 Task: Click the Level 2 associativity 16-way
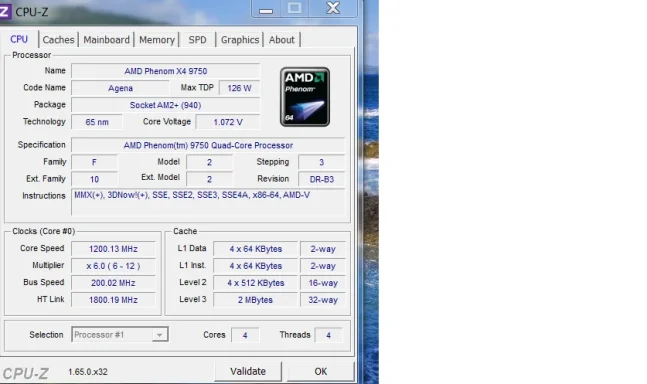click(x=323, y=283)
